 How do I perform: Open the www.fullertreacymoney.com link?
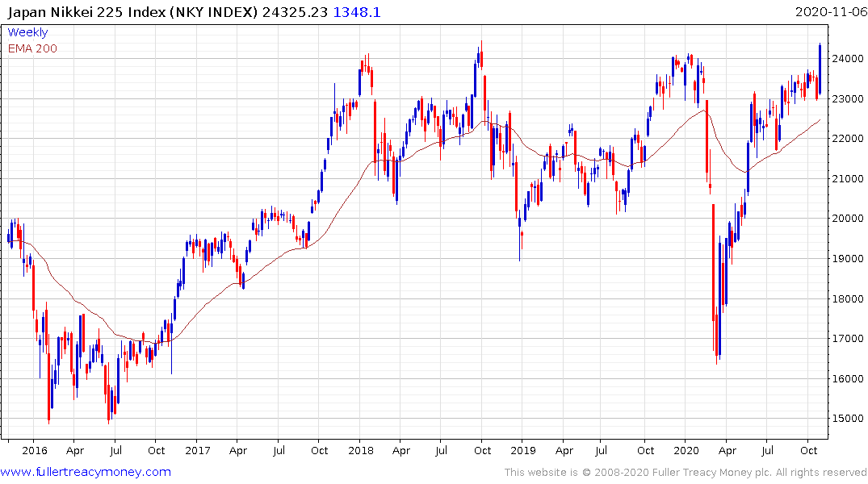click(x=86, y=472)
